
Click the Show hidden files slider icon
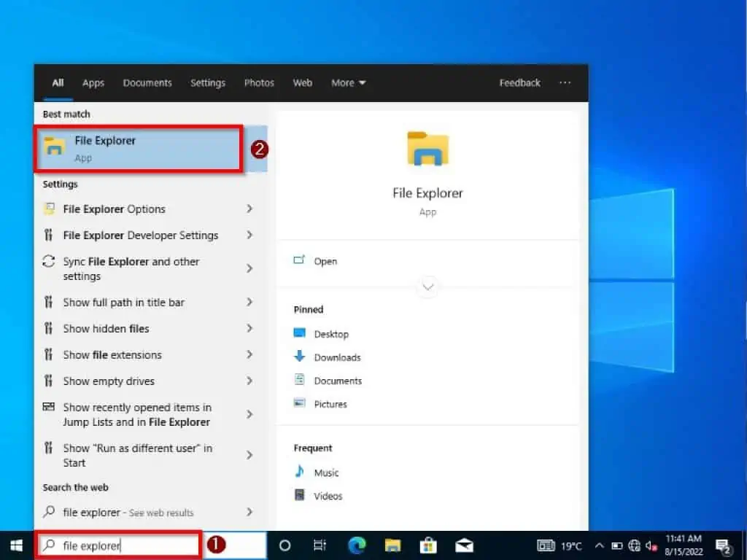(x=48, y=327)
